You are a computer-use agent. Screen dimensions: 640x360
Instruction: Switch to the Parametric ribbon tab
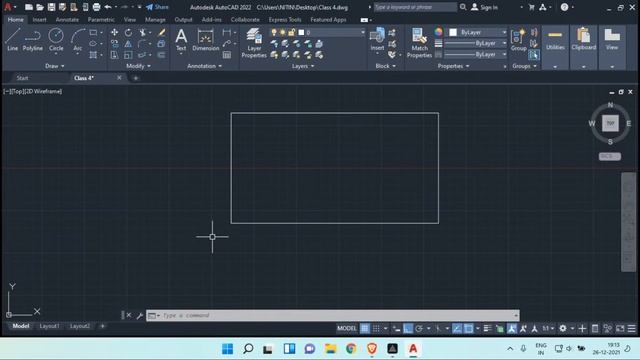click(x=101, y=20)
